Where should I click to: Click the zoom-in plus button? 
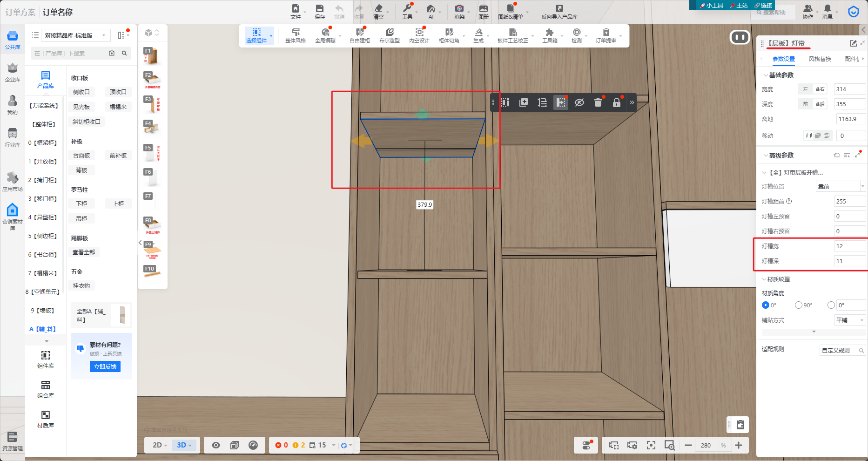coord(739,445)
